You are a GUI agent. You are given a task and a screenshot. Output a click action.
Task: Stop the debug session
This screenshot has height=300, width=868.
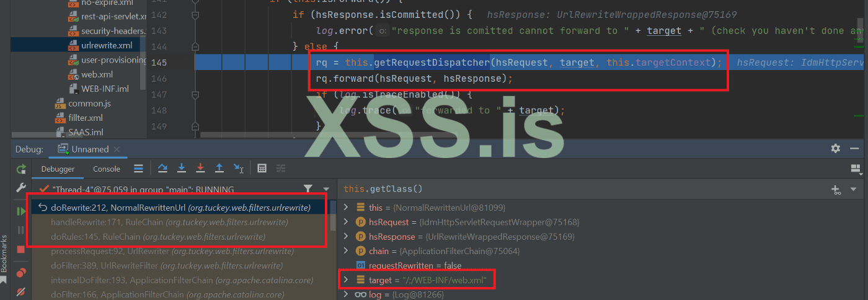[21, 249]
